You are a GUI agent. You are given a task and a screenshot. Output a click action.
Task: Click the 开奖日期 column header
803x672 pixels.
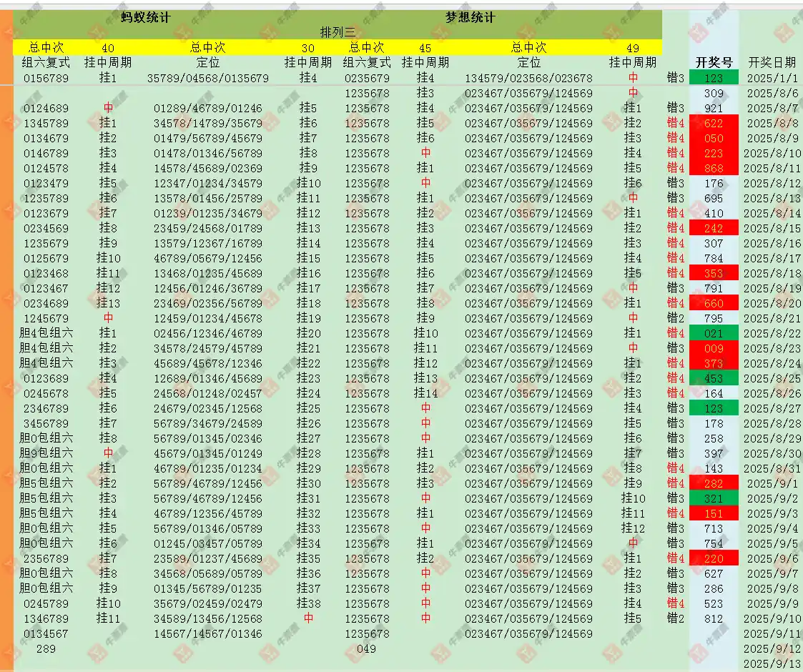772,62
